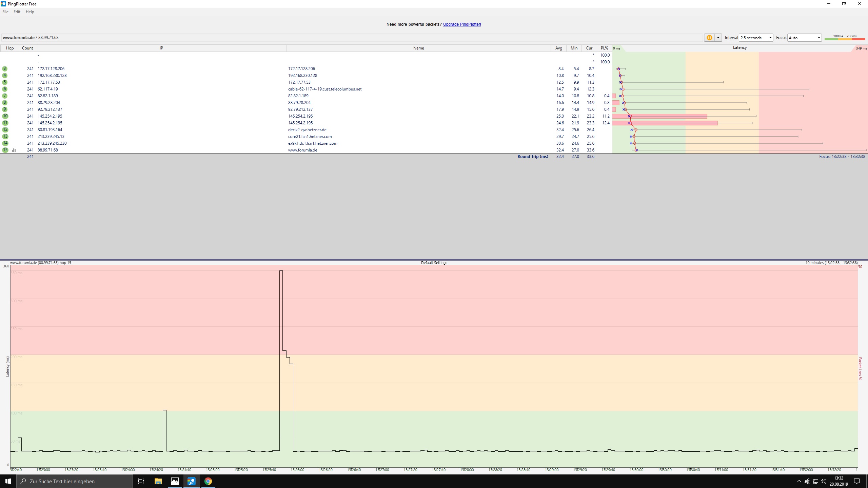Click name cable-62-117-4-19.cust.telecolumbus.net

click(325, 89)
